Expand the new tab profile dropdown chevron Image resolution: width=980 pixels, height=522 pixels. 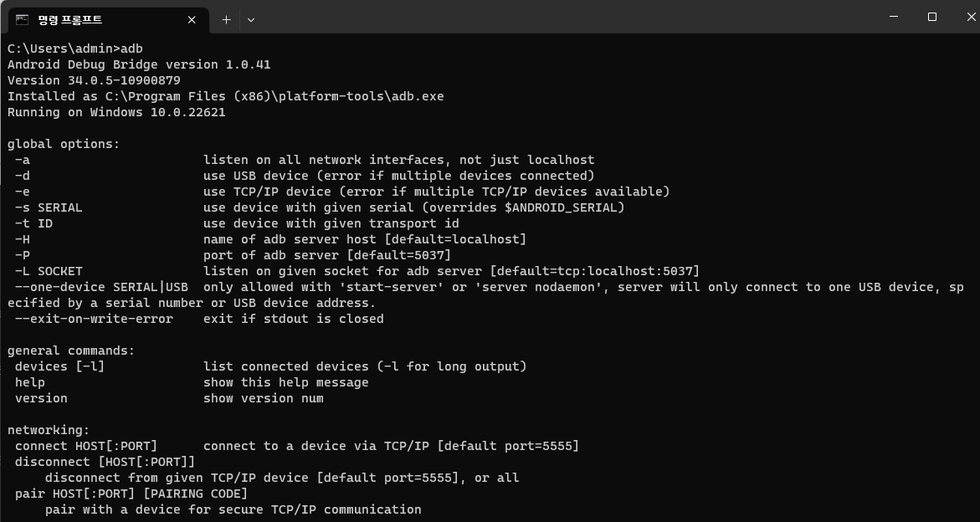coord(250,19)
